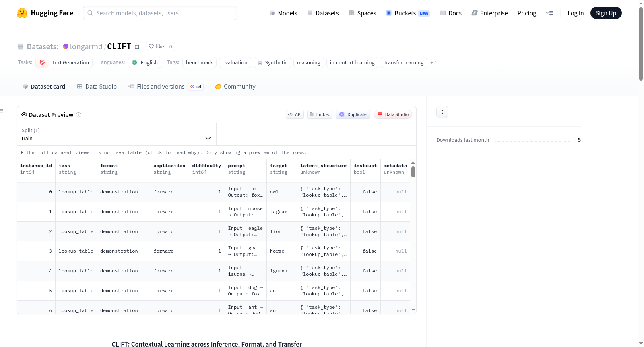
Task: Click the Text Generation task tag
Action: pyautogui.click(x=64, y=62)
